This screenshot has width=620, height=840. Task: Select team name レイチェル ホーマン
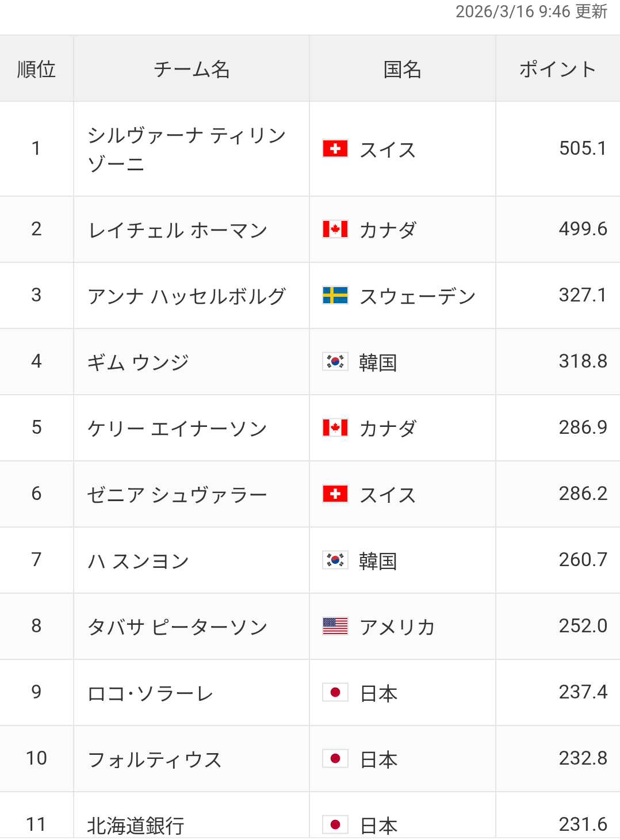(x=178, y=230)
